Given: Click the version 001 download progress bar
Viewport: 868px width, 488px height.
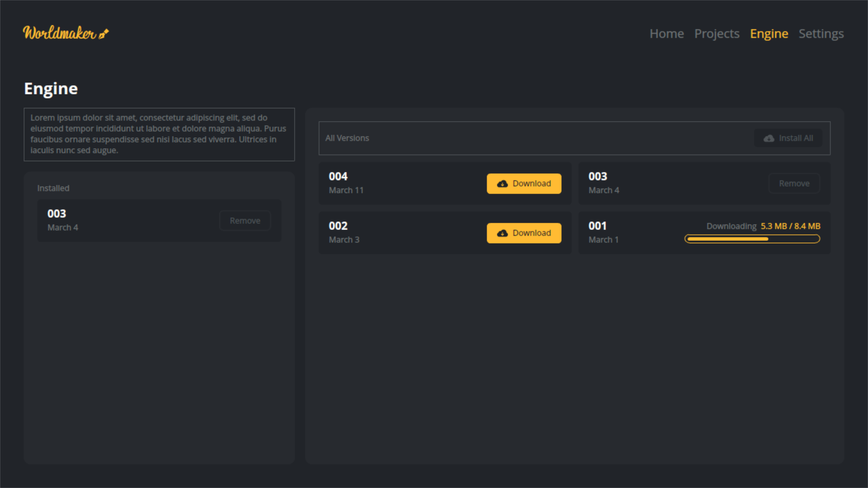Looking at the screenshot, I should point(752,239).
